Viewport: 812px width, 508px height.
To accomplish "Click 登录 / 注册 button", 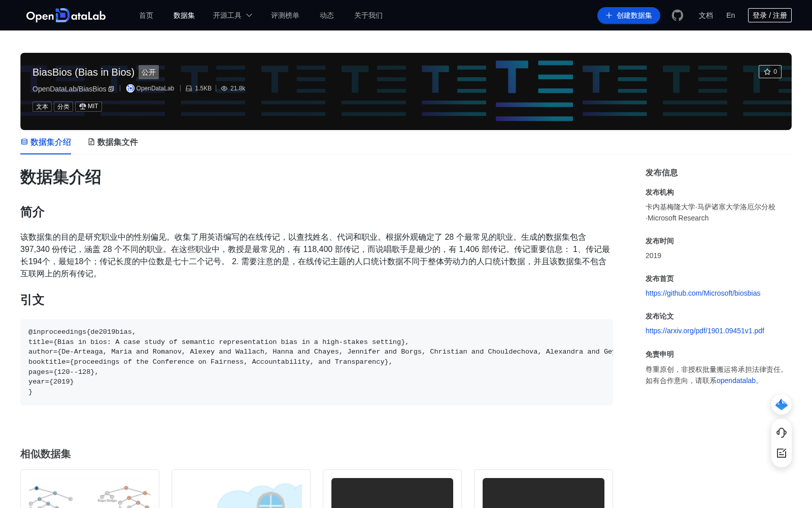I will 770,15.
